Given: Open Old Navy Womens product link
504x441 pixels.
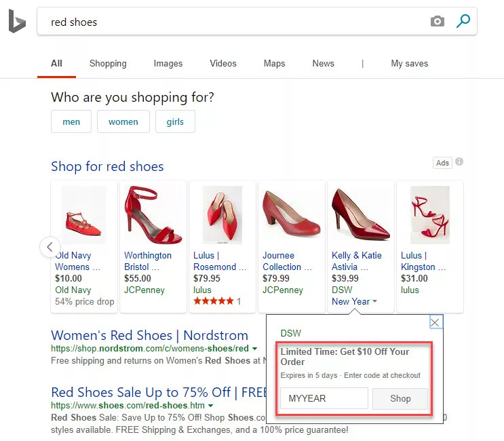Looking at the screenshot, I should (x=77, y=261).
